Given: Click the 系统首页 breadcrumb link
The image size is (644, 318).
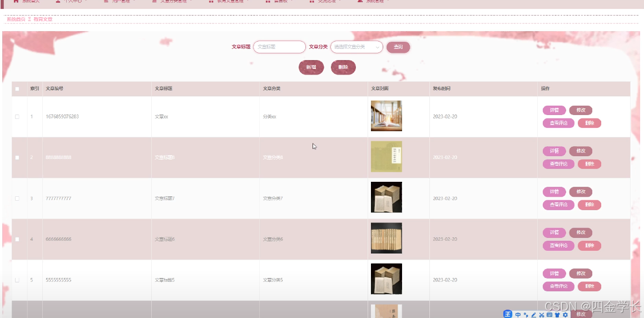Looking at the screenshot, I should [x=16, y=19].
